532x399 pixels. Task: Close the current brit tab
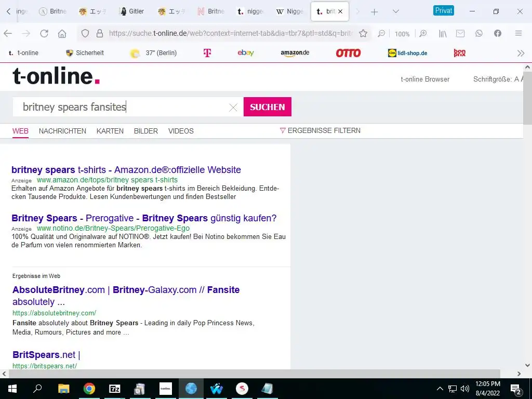tap(340, 11)
